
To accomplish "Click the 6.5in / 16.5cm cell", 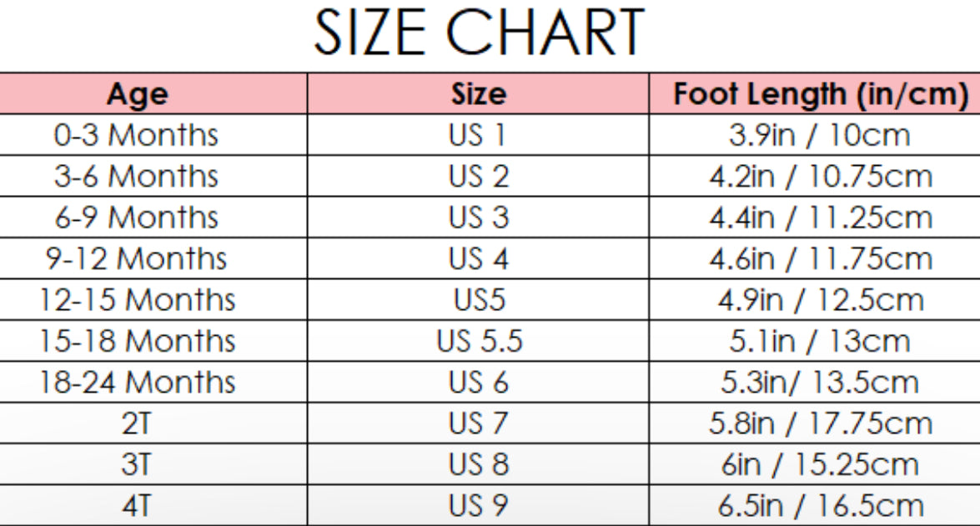I will pyautogui.click(x=821, y=505).
